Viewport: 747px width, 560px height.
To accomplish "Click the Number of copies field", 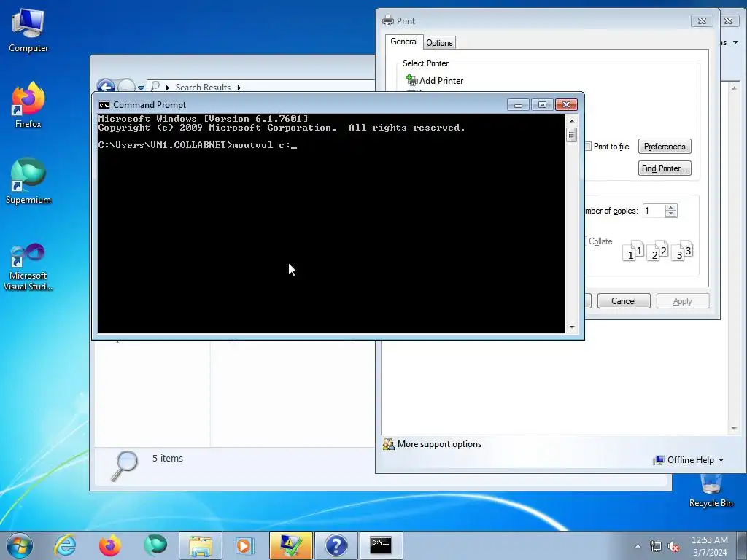I will pos(654,211).
